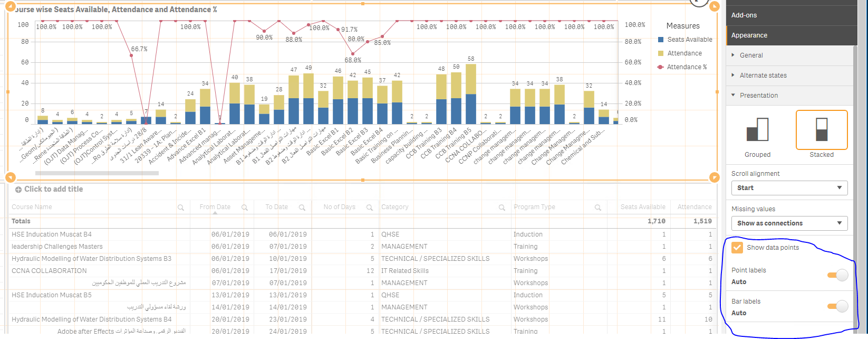Click the Attendance % legend label
The image size is (868, 339).
[687, 67]
